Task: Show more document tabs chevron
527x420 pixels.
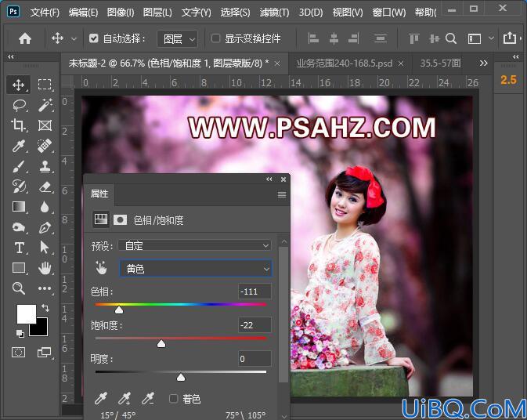Action: tap(483, 63)
